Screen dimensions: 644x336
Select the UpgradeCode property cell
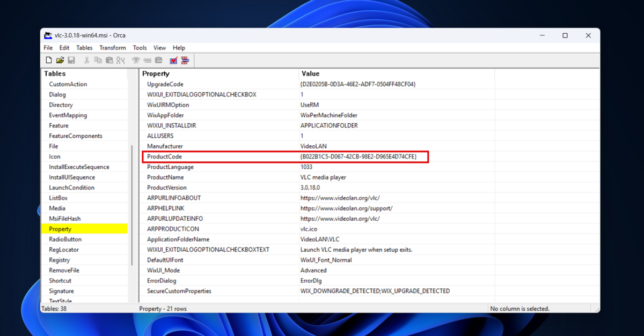coord(165,84)
